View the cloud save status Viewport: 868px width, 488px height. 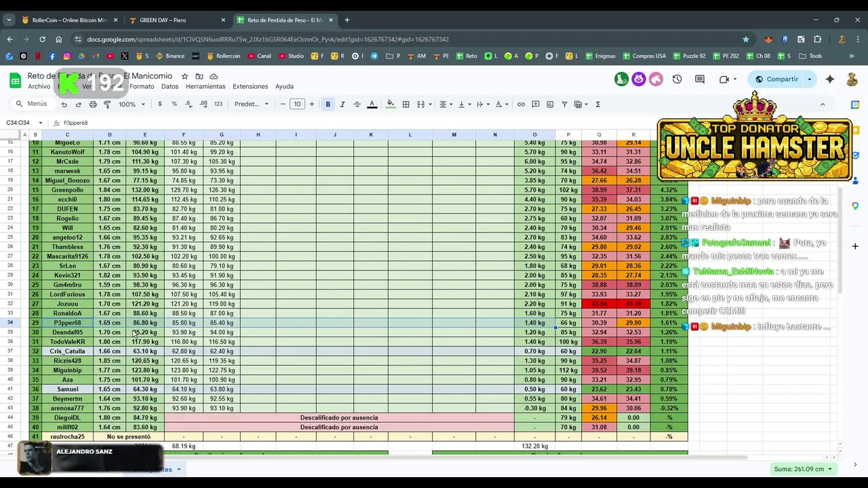(214, 76)
